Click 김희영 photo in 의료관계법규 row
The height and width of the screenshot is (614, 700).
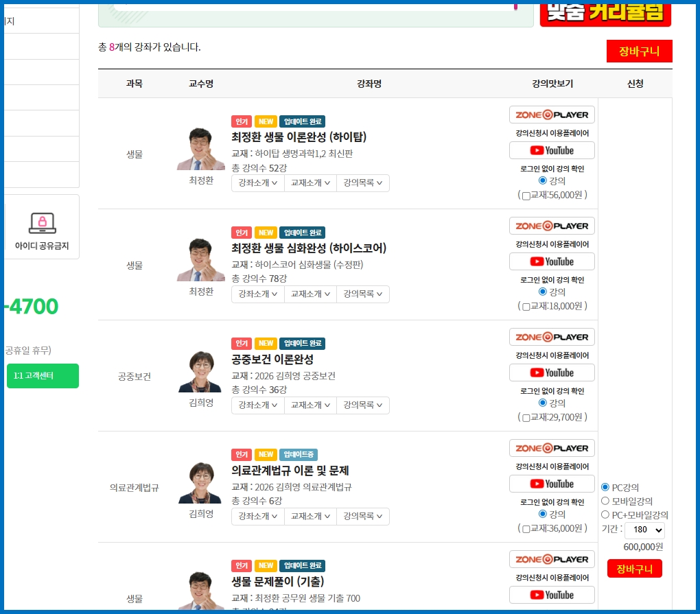pos(200,483)
